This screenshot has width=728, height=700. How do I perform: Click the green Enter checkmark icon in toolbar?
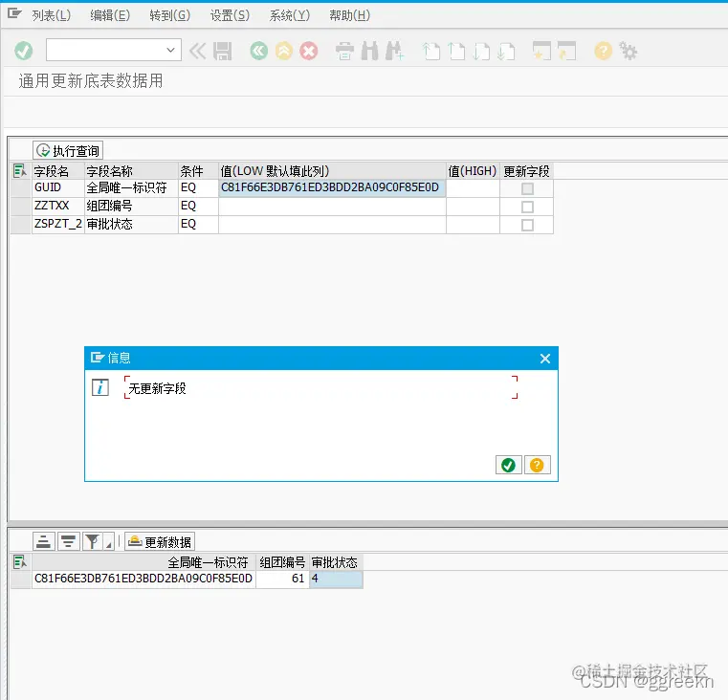point(23,51)
